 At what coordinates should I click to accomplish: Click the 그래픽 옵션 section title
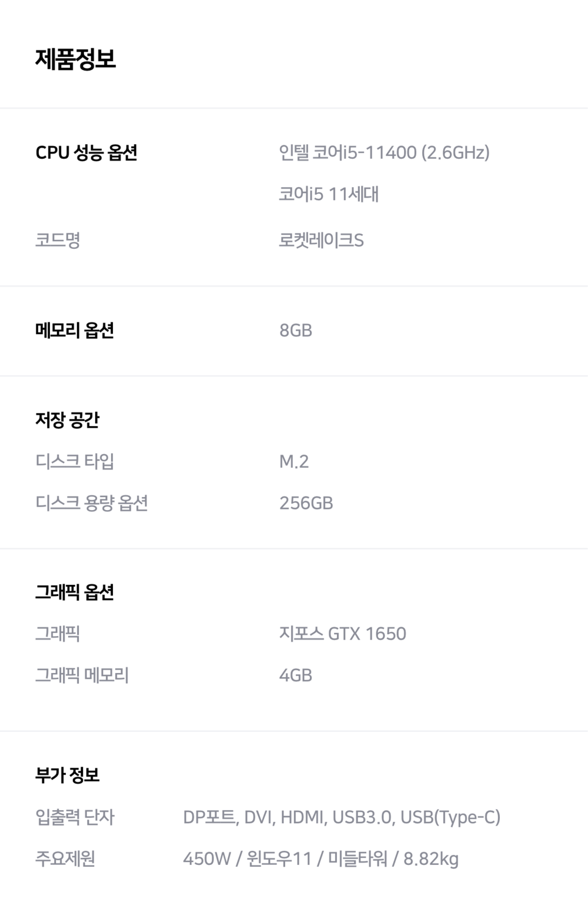[75, 592]
